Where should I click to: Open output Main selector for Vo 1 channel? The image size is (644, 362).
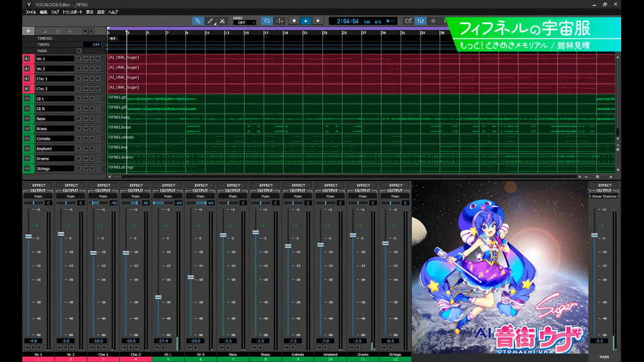coord(38,196)
